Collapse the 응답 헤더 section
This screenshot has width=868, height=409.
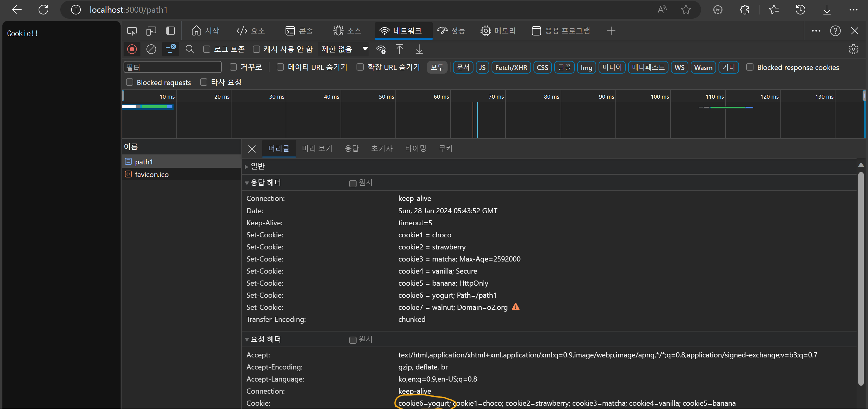click(265, 183)
